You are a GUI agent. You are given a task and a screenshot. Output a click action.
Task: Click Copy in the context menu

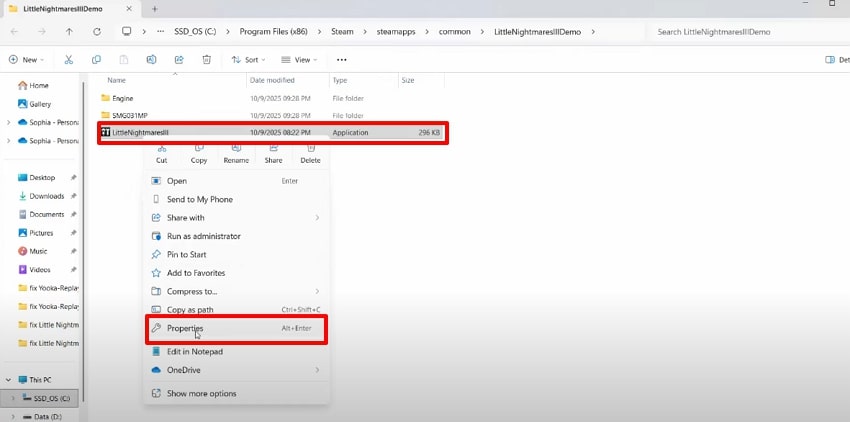pyautogui.click(x=199, y=154)
